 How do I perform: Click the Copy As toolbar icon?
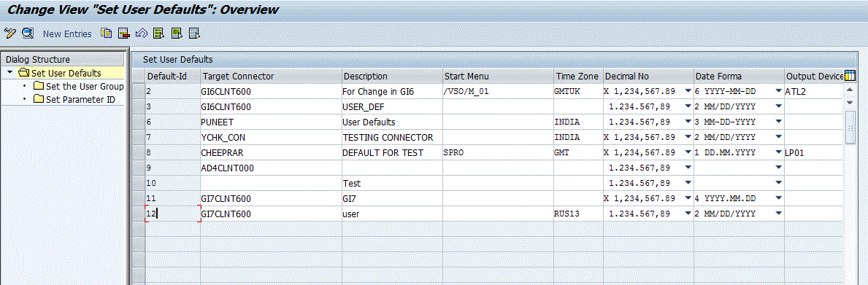click(106, 33)
